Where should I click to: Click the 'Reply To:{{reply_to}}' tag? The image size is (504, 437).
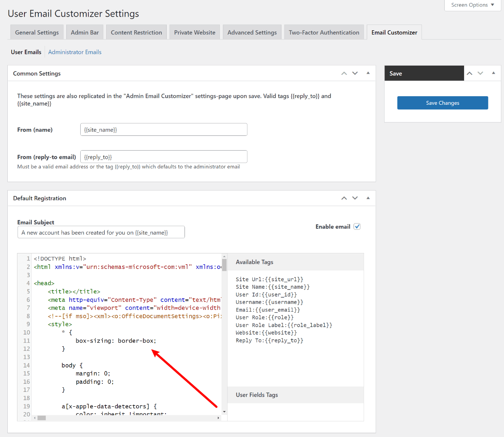click(269, 340)
